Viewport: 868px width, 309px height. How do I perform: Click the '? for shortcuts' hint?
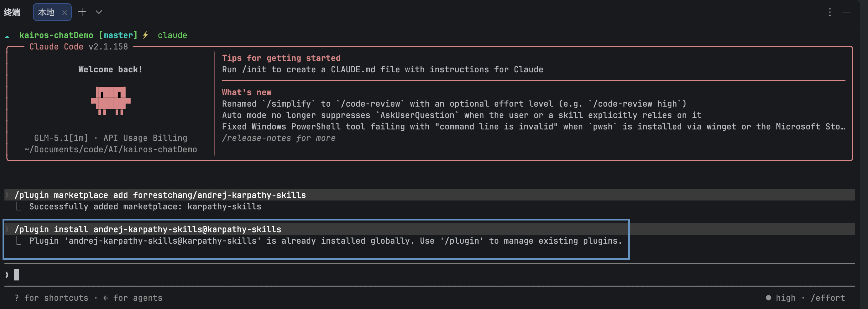(x=51, y=298)
